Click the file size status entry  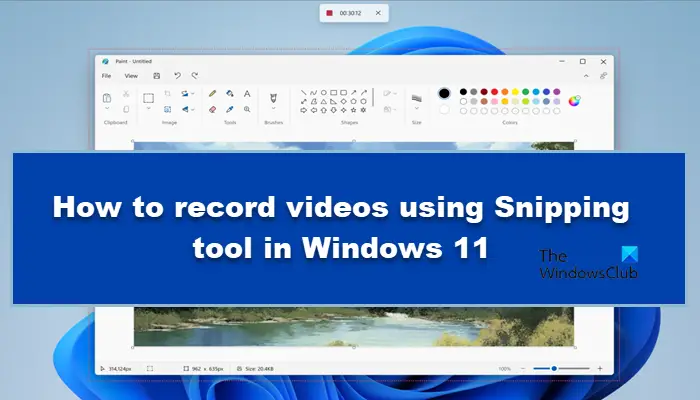pos(255,369)
